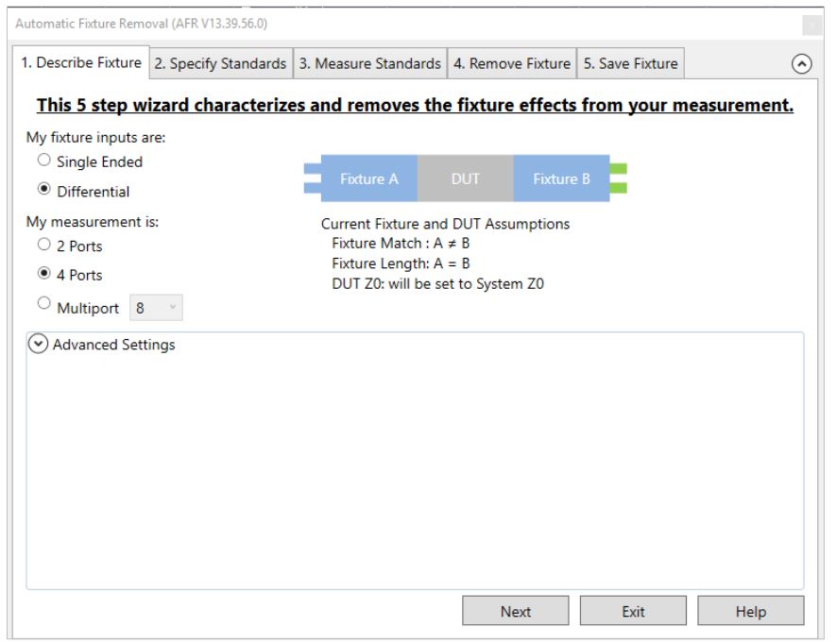This screenshot has height=644, width=837.
Task: Switch to the Specify Standards tab
Action: coord(221,63)
